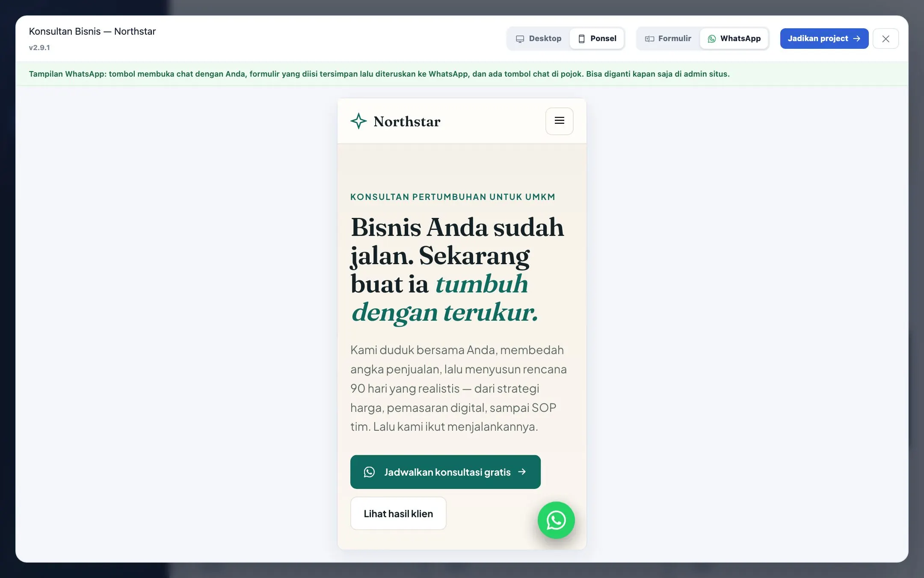Click the floating green WhatsApp chat button
The width and height of the screenshot is (924, 578).
tap(556, 520)
